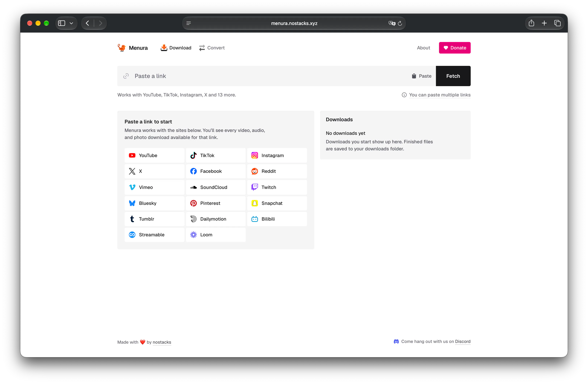Viewport: 588px width, 384px height.
Task: Select the Vimeo site tile
Action: [154, 187]
